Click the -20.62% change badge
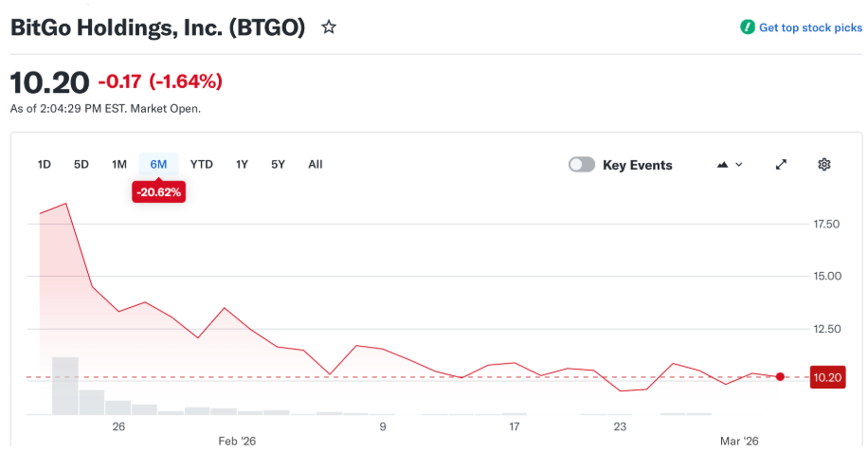The image size is (868, 452). pyautogui.click(x=159, y=192)
